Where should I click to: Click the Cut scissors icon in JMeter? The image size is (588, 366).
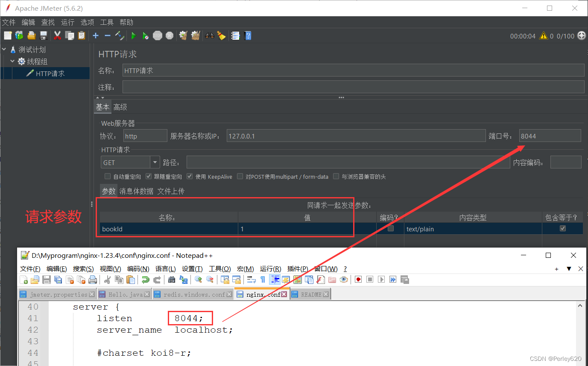(57, 36)
